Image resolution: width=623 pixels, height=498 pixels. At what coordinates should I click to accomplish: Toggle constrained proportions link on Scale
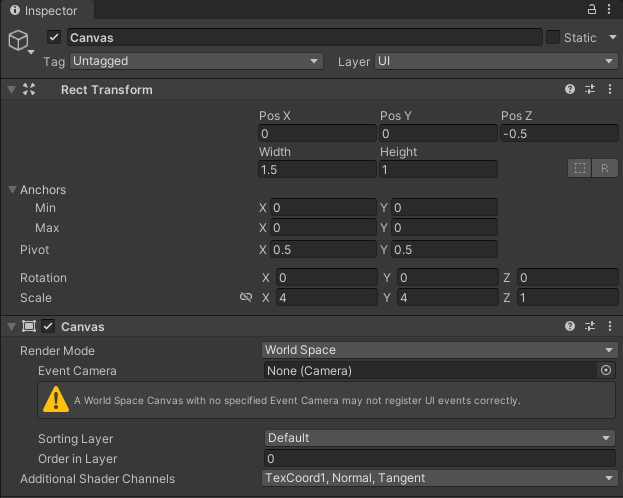coord(246,297)
